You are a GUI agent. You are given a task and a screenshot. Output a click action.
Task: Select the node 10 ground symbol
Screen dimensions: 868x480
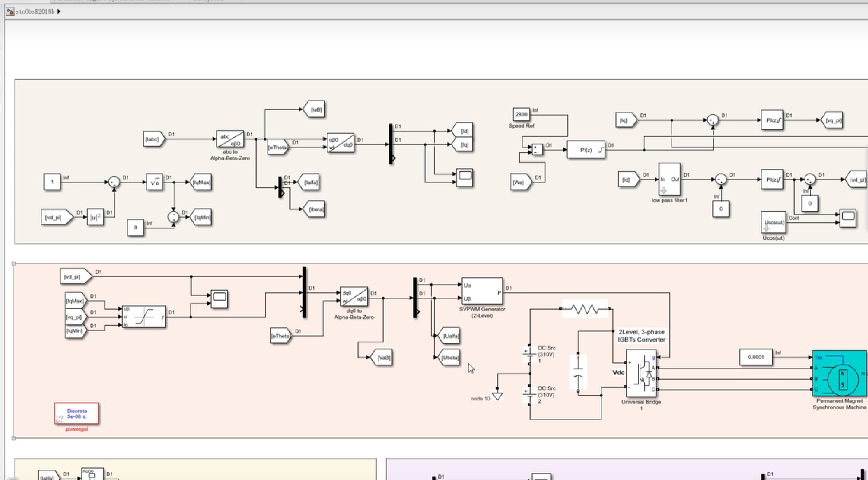click(497, 396)
